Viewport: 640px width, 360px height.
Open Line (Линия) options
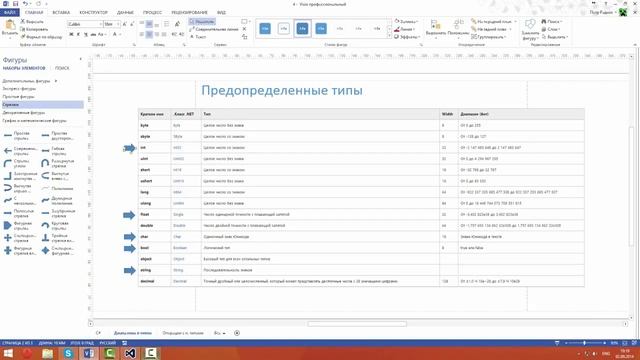[x=404, y=29]
